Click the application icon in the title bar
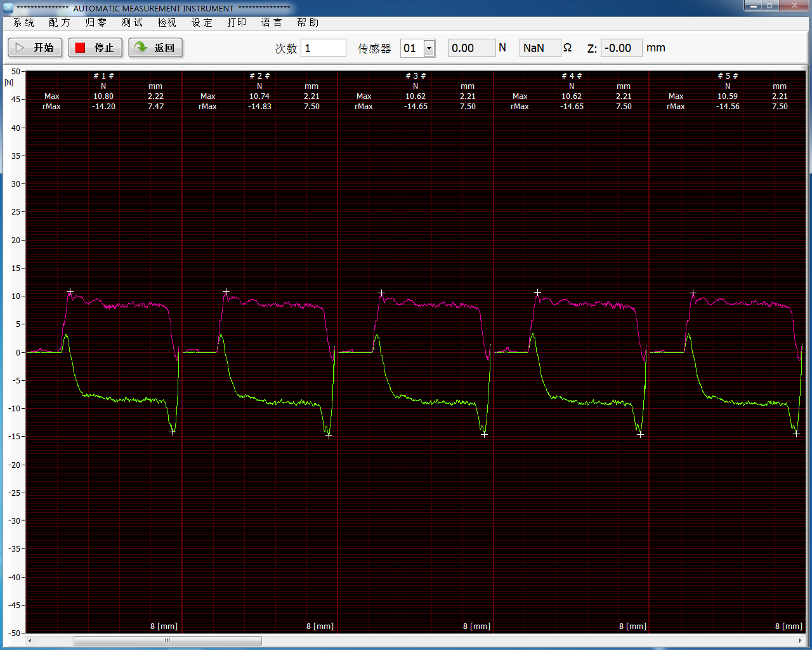 pos(8,8)
